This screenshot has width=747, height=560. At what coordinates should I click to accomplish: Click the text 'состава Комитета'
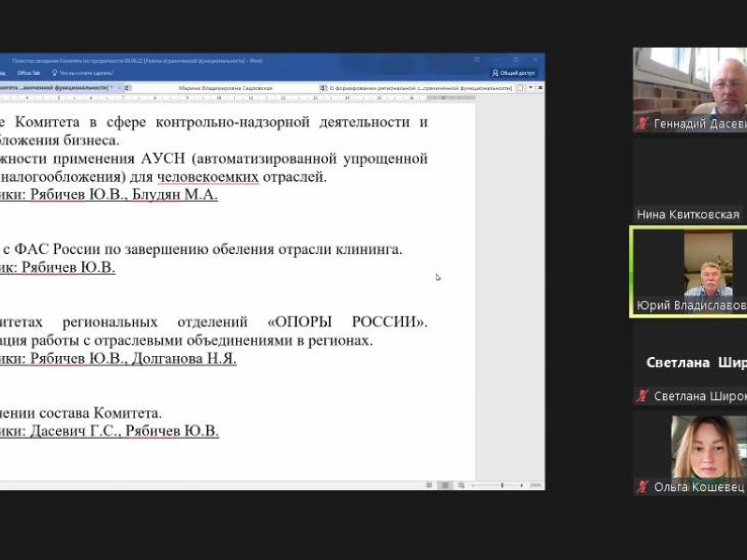click(x=100, y=413)
